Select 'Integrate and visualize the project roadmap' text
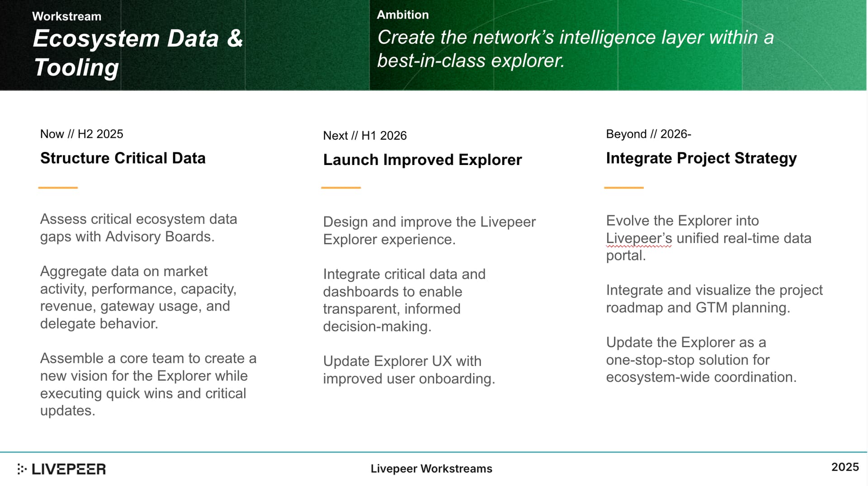This screenshot has height=486, width=868. point(714,299)
